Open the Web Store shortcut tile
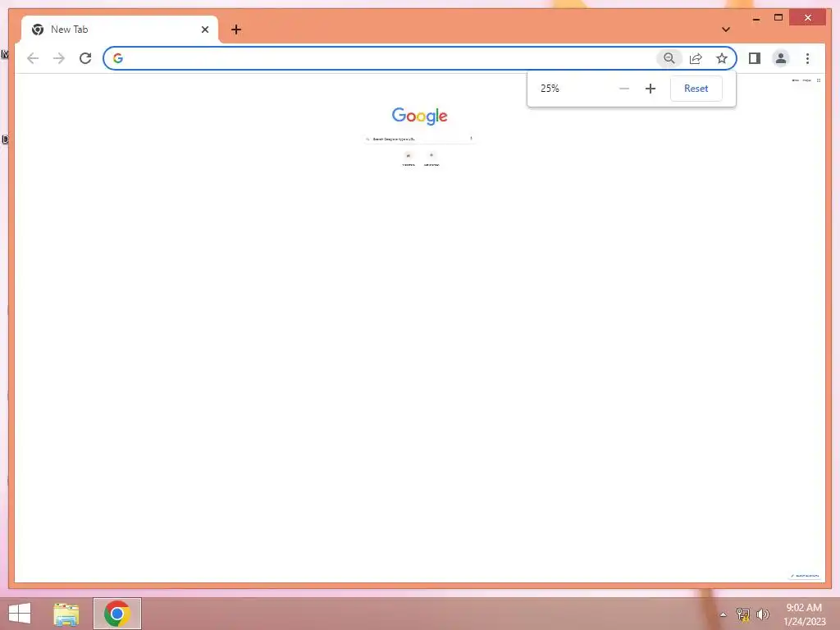This screenshot has height=630, width=840. pyautogui.click(x=409, y=158)
